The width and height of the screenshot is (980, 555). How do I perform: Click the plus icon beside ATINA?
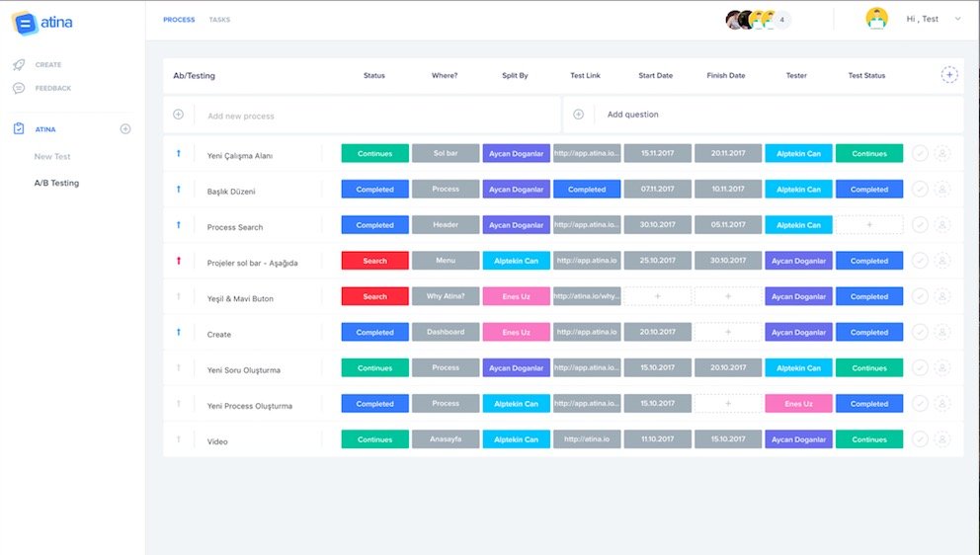tap(125, 129)
